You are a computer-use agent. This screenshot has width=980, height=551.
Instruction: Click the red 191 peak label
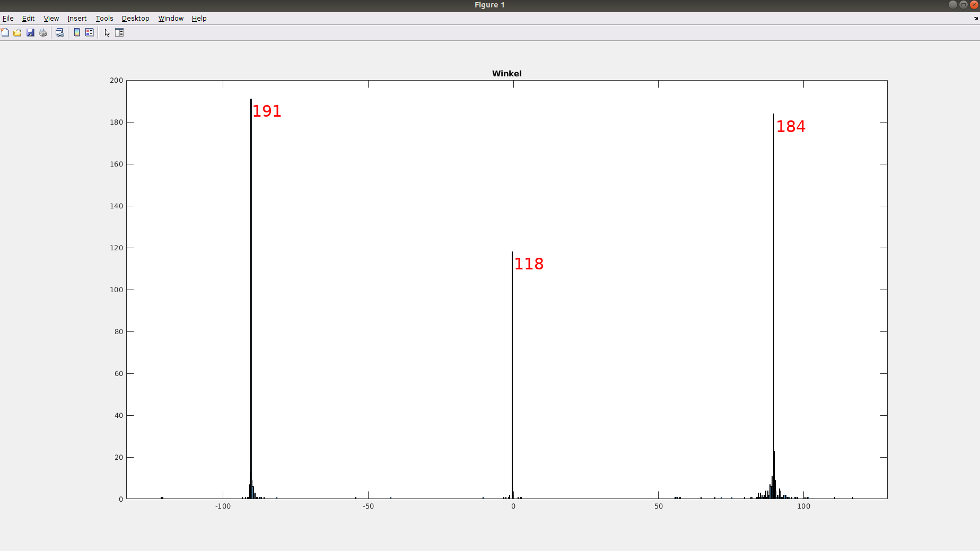click(267, 111)
